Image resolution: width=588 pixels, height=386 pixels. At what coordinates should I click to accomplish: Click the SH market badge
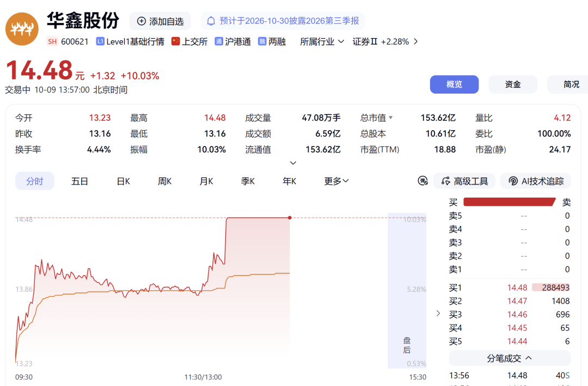(52, 41)
